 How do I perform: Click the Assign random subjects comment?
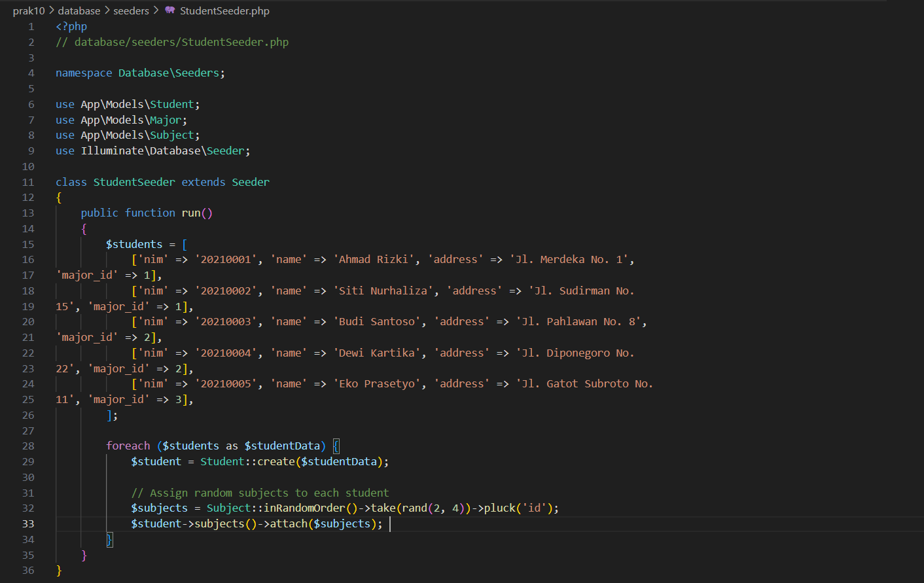coord(260,493)
